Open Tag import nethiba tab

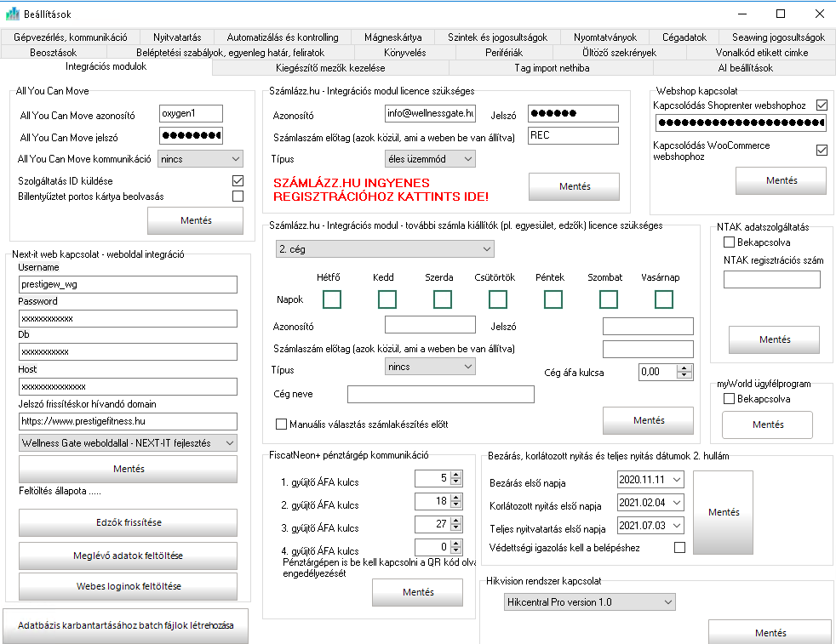(552, 68)
